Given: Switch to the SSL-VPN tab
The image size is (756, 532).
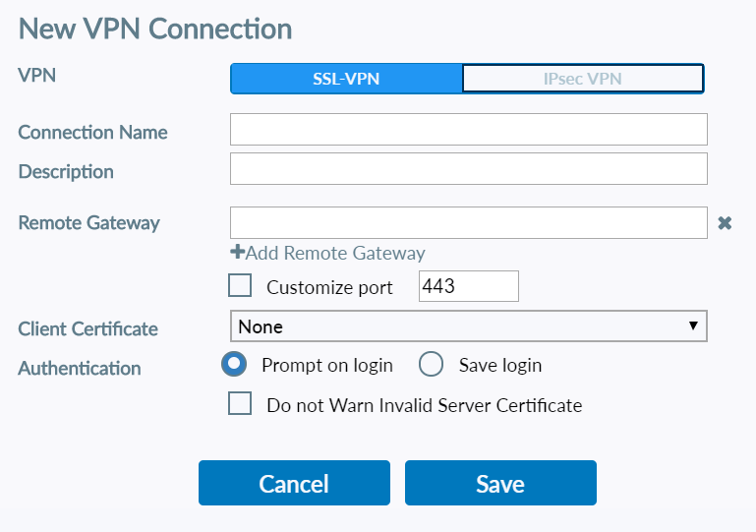Looking at the screenshot, I should 345,79.
